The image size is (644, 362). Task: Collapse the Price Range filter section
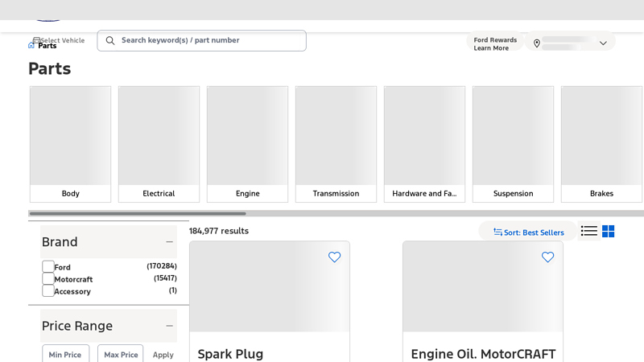tap(169, 326)
